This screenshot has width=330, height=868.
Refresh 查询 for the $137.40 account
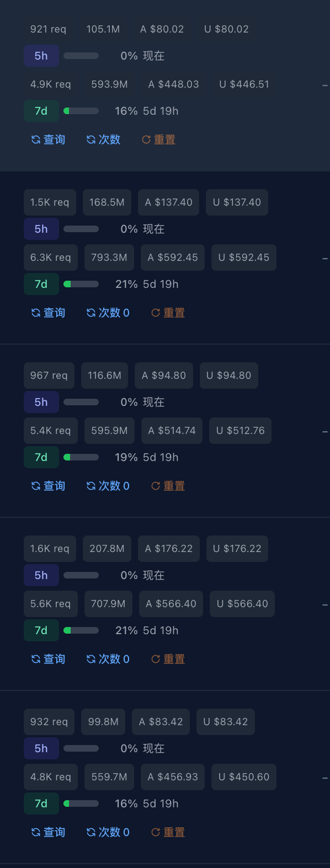click(x=48, y=313)
